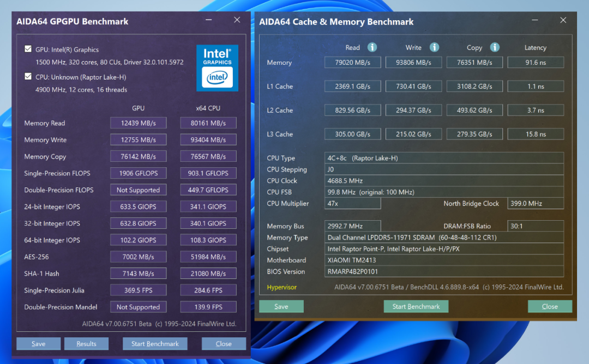Click CPU Clock field 4688.5 MHz
This screenshot has width=589, height=364.
(x=444, y=180)
